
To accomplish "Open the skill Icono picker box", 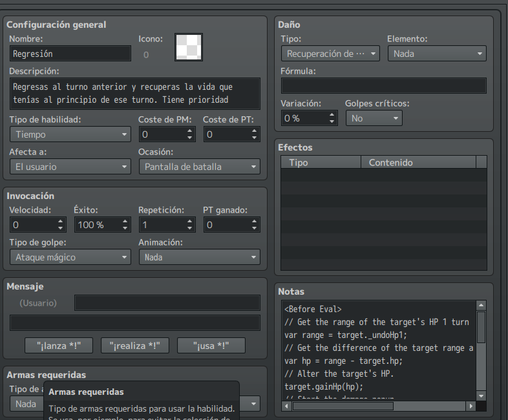I will pos(189,47).
